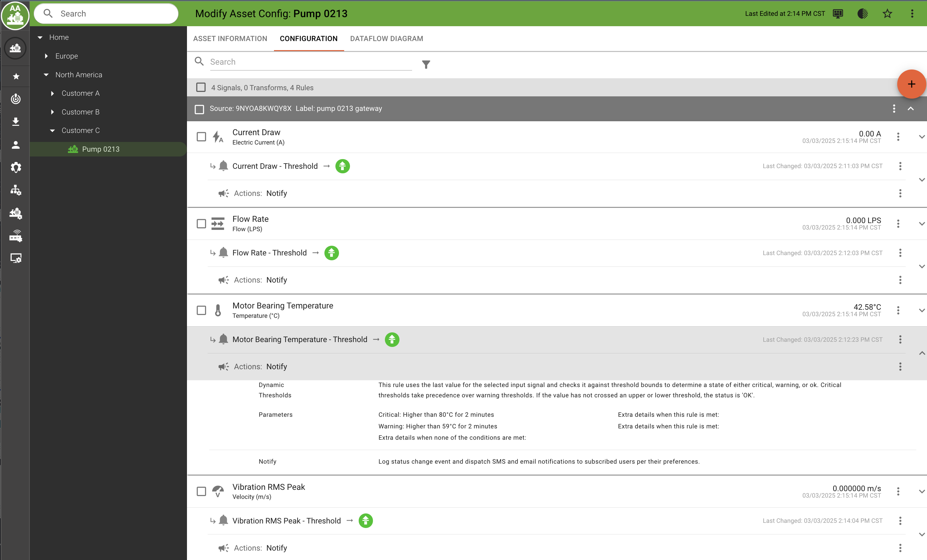Screen dimensions: 927x560
Task: Toggle the top-level select all checkbox
Action: [x=201, y=87]
